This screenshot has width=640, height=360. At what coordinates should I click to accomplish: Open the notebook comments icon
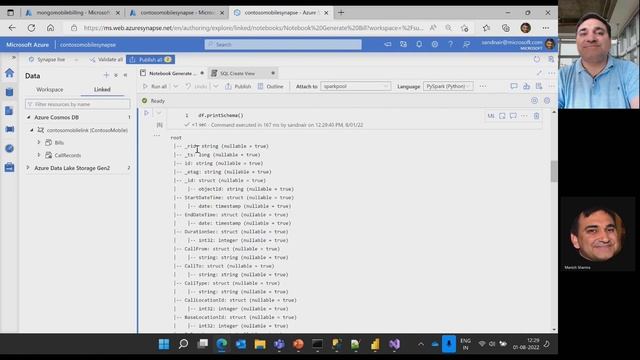pos(514,86)
